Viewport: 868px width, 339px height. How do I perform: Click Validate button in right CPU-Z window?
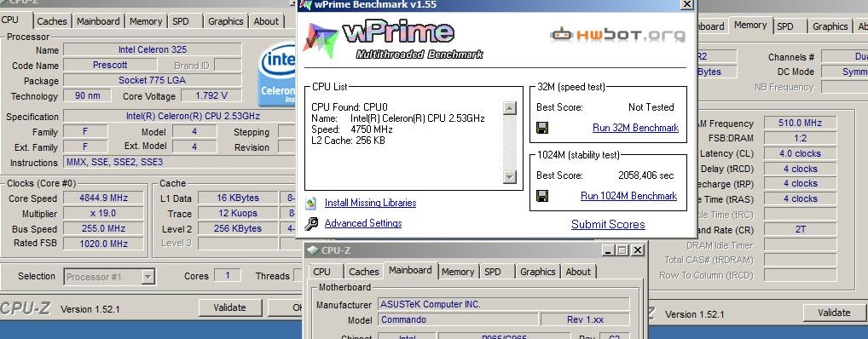(834, 313)
